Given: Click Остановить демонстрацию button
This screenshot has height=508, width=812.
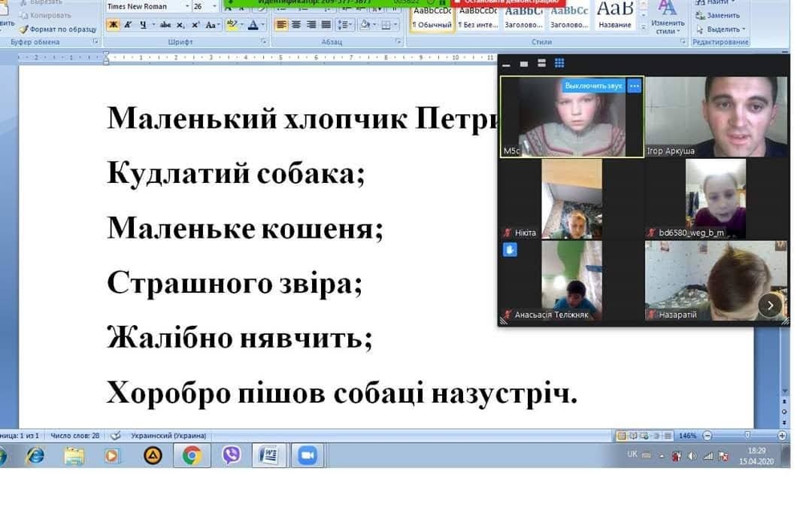Looking at the screenshot, I should [x=507, y=2].
